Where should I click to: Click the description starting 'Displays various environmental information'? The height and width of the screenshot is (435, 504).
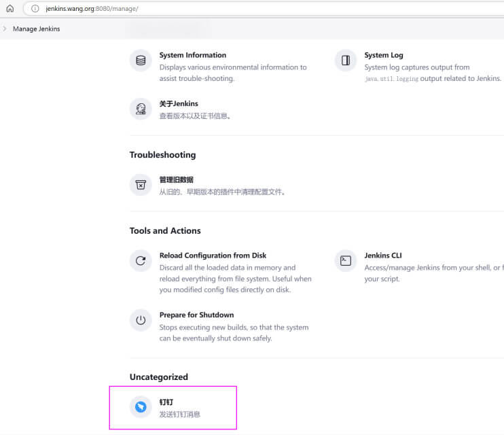click(x=233, y=73)
